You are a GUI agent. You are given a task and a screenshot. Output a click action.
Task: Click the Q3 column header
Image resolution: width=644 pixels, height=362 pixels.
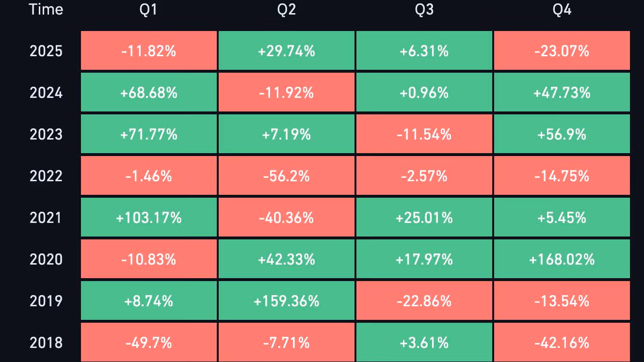coord(424,10)
